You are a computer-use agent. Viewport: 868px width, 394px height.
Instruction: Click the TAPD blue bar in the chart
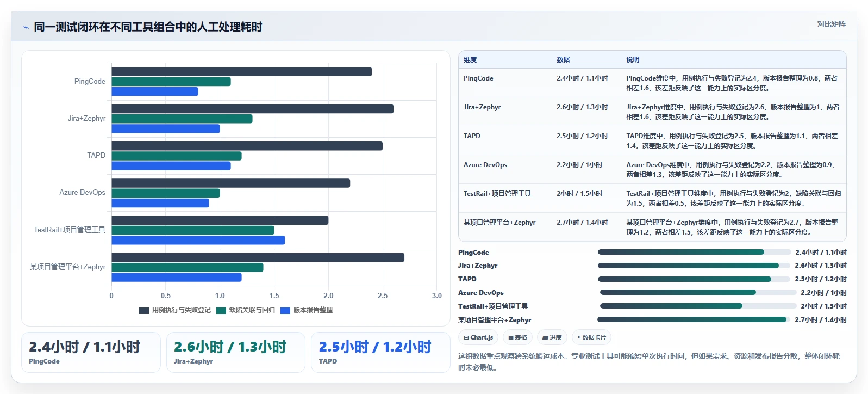pos(171,165)
